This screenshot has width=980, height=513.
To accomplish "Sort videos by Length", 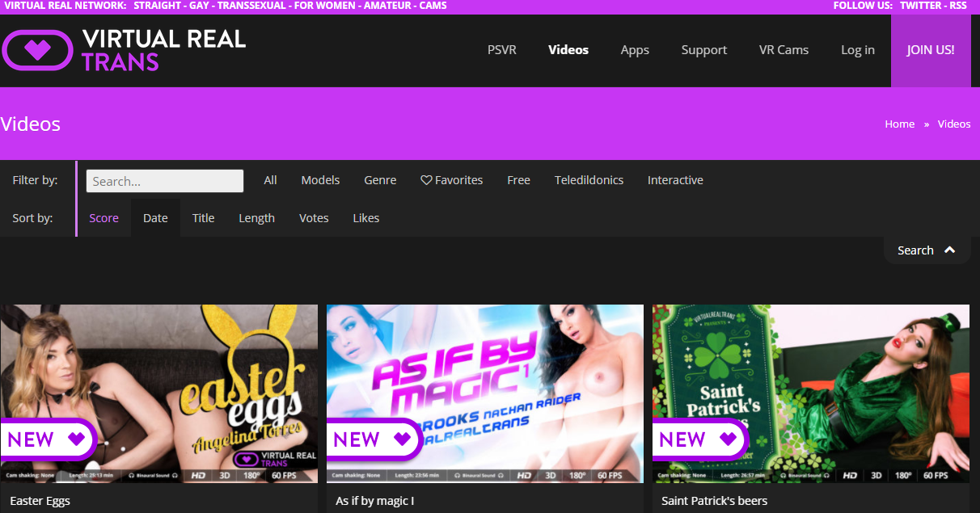I will (x=256, y=217).
